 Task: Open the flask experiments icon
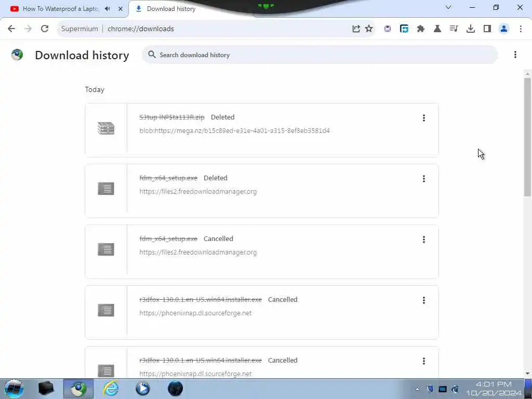[x=437, y=29]
